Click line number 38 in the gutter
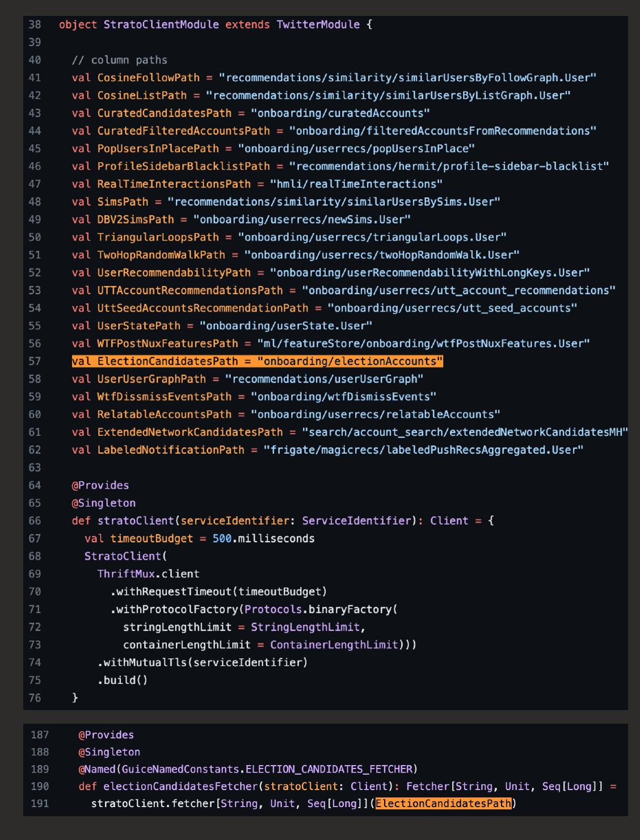The width and height of the screenshot is (640, 840). 35,24
